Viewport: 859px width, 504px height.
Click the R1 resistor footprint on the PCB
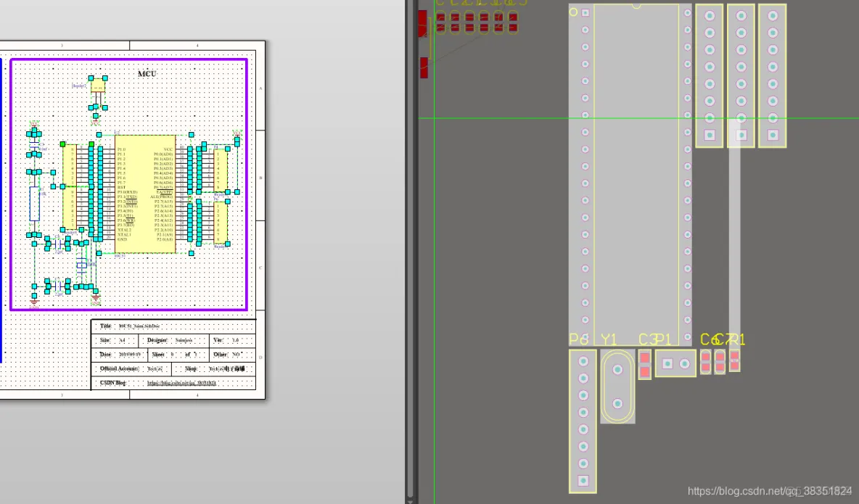734,361
